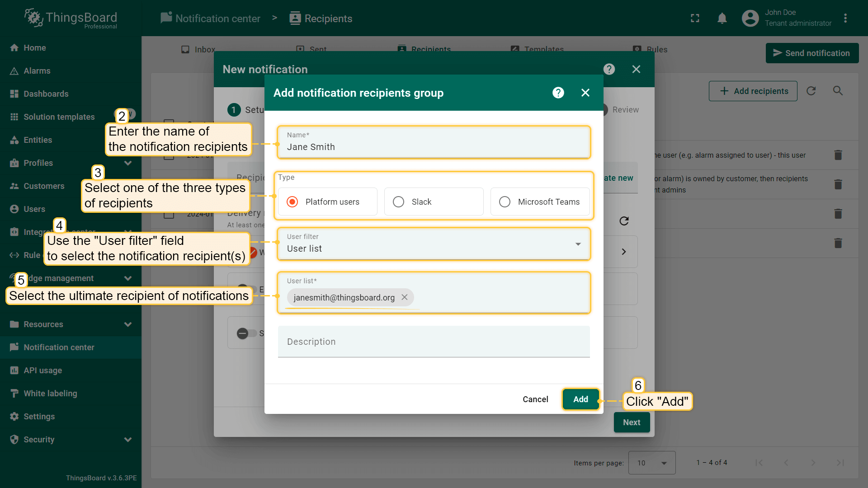Click the vertical three-dot menu icon

coord(845,19)
